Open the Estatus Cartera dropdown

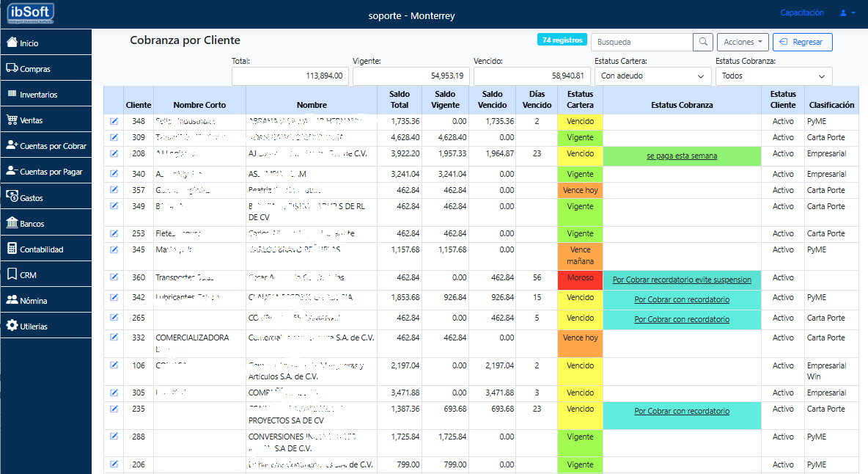click(x=652, y=76)
